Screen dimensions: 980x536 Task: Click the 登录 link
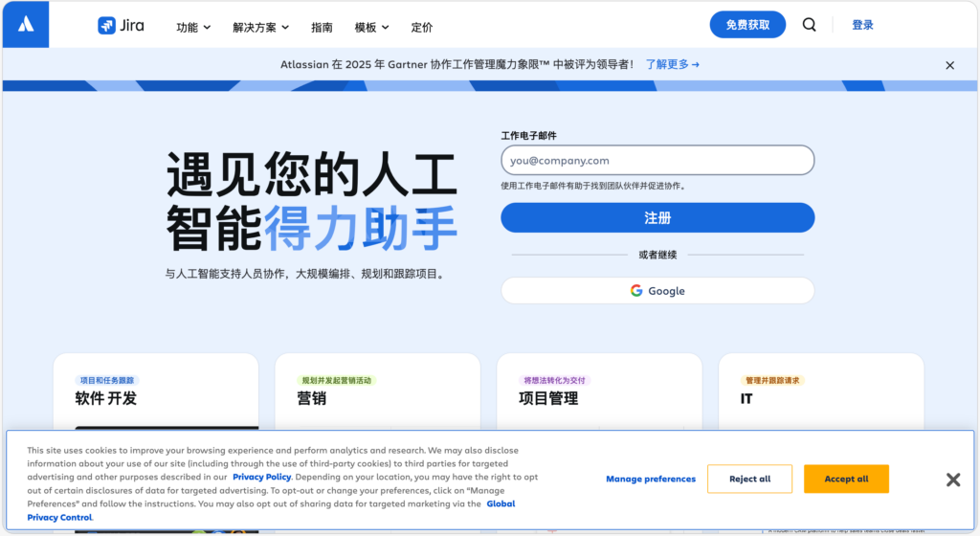862,25
